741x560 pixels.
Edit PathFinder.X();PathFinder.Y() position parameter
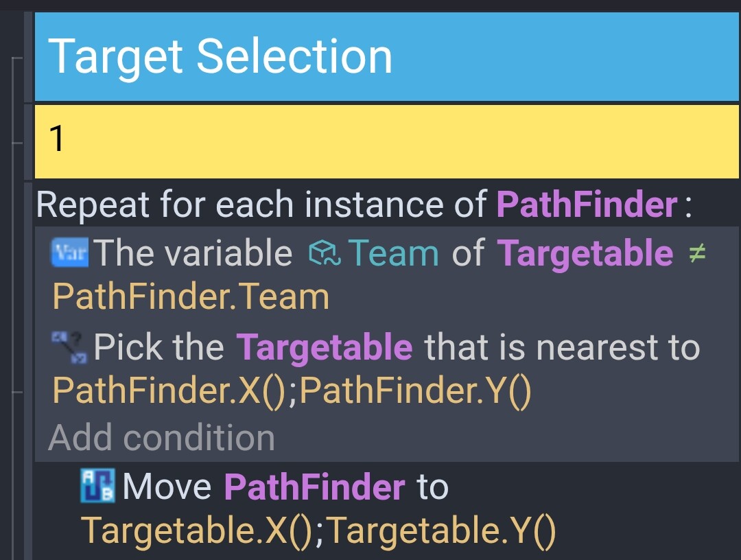(x=292, y=390)
